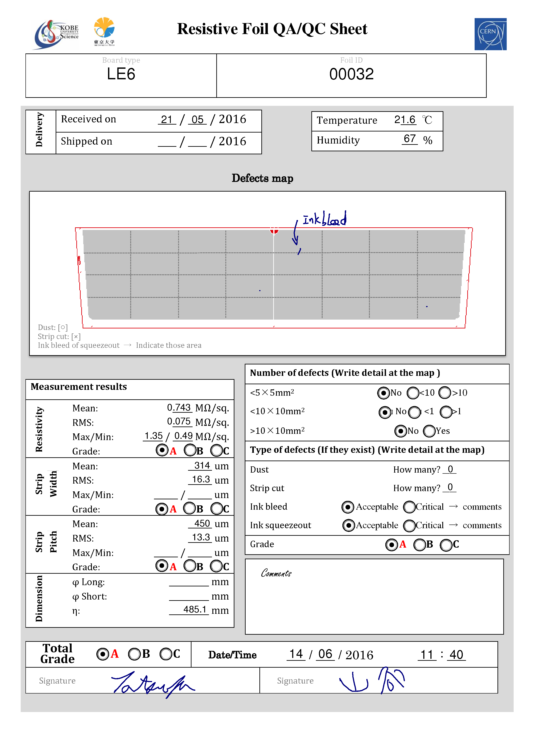Mark Ink squeezeout as Critical
The width and height of the screenshot is (535, 756).
point(409,525)
